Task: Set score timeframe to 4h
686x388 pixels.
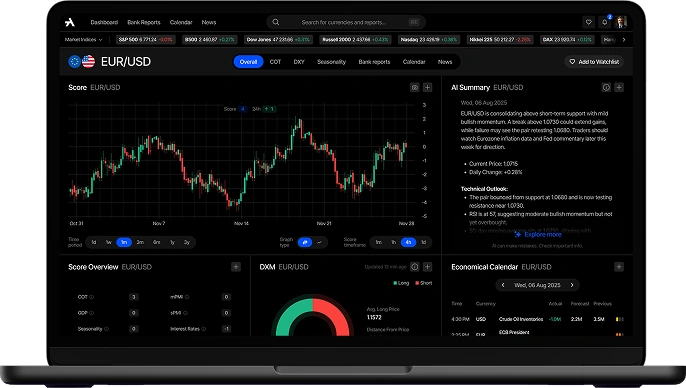Action: tap(408, 242)
